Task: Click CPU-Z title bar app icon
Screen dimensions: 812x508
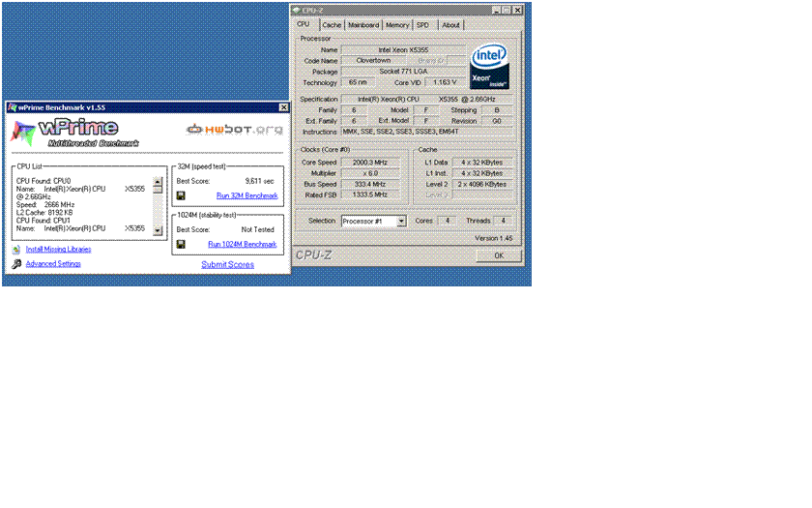Action: click(297, 10)
